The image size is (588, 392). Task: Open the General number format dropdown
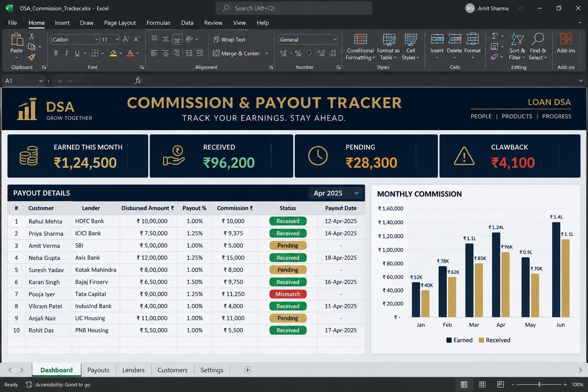tap(335, 39)
